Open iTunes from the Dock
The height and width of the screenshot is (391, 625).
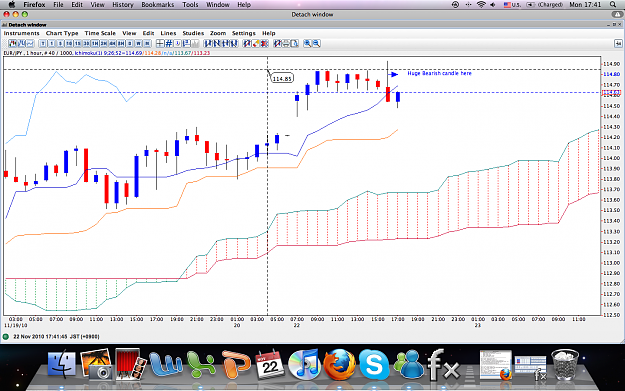tap(305, 365)
